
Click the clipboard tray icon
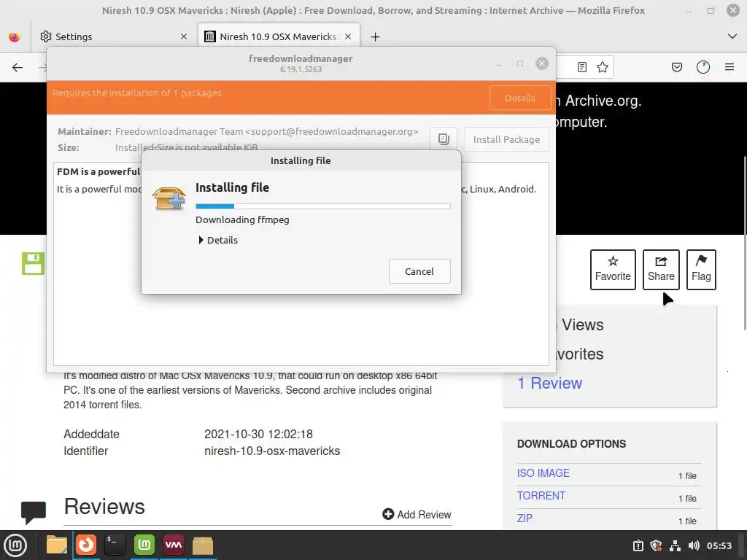638,545
